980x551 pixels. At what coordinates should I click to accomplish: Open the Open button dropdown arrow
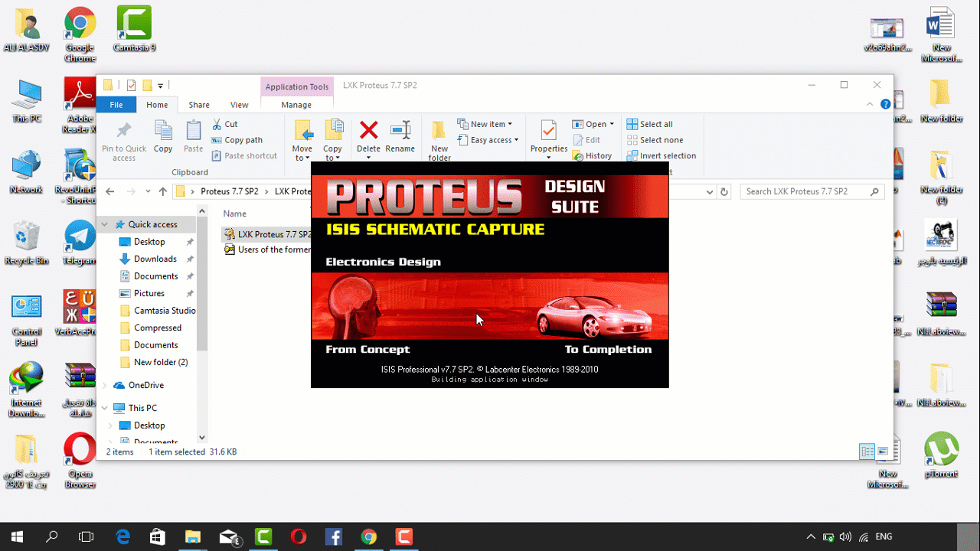(612, 124)
